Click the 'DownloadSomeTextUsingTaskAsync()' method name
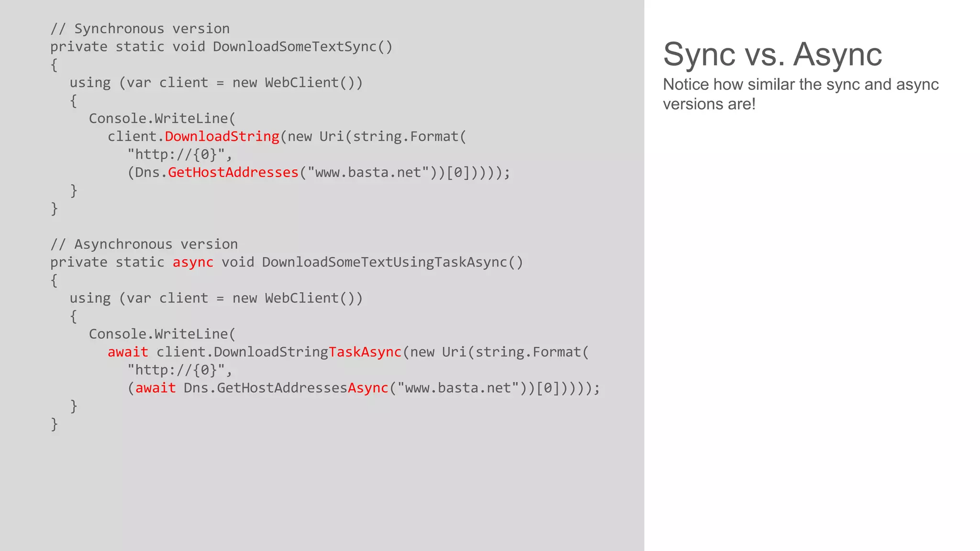980x551 pixels. pyautogui.click(x=392, y=263)
